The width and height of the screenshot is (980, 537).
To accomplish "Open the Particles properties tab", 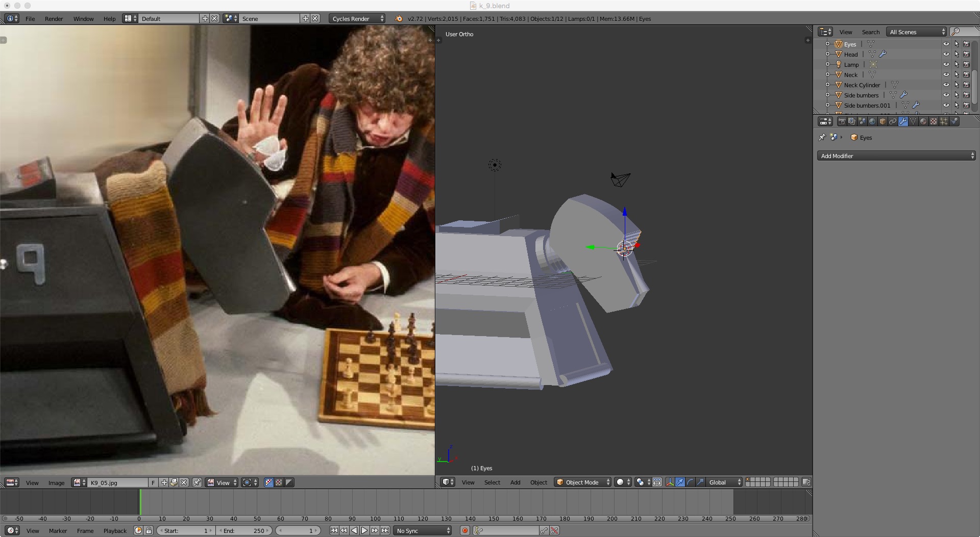I will pos(944,121).
